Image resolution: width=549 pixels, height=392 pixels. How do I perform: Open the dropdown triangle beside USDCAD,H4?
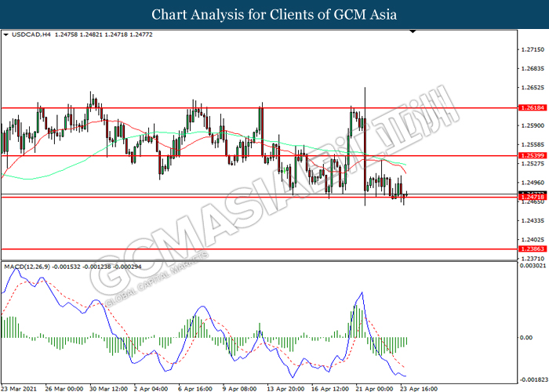coord(5,35)
